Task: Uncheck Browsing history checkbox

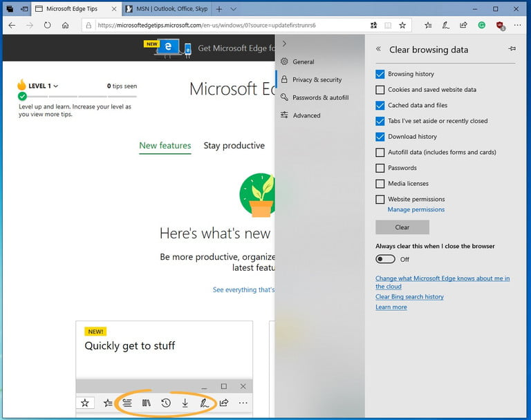Action: (380, 74)
